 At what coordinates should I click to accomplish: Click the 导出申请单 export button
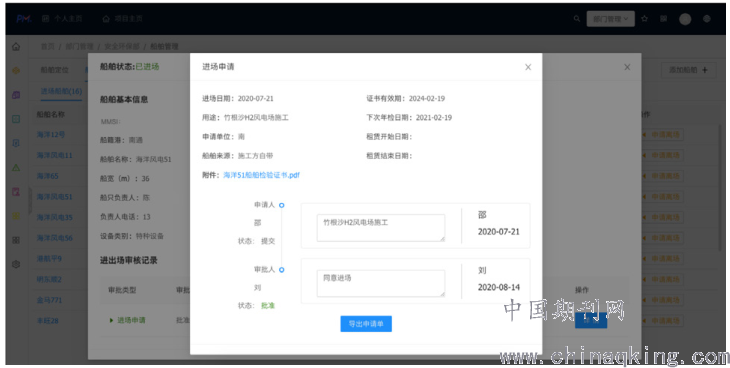366,324
